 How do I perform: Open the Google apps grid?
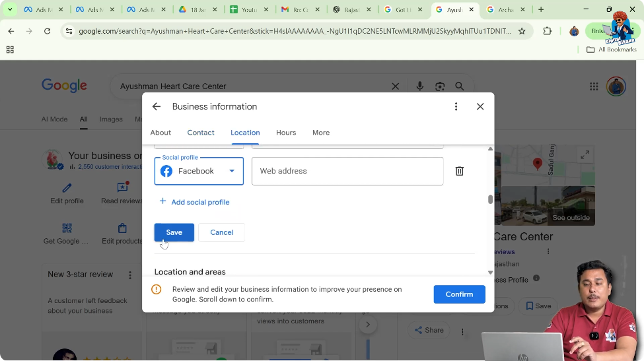(x=594, y=86)
